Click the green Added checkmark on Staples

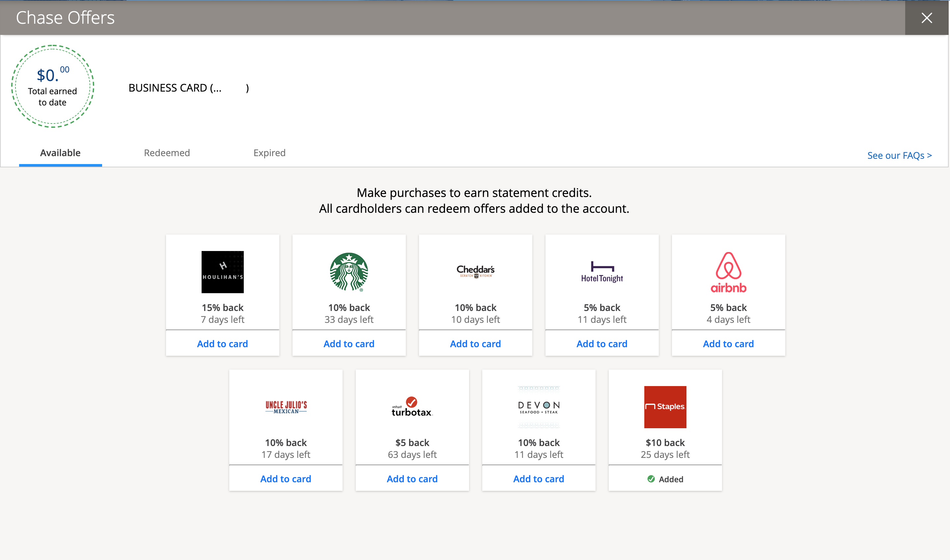651,479
